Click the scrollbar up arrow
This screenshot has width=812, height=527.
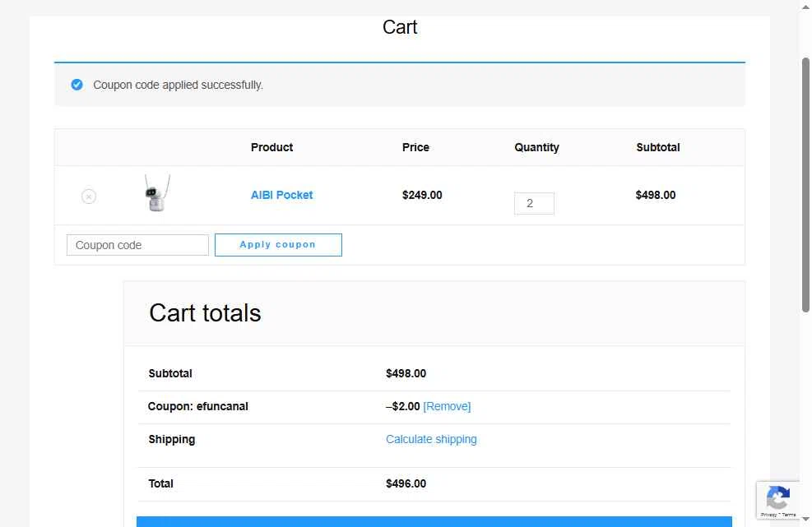click(x=805, y=7)
